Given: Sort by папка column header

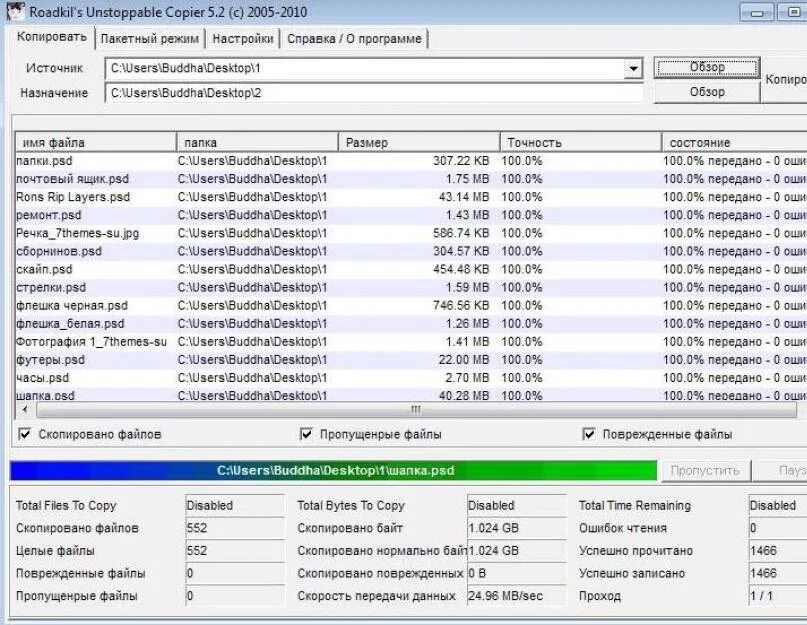Looking at the screenshot, I should pos(257,143).
